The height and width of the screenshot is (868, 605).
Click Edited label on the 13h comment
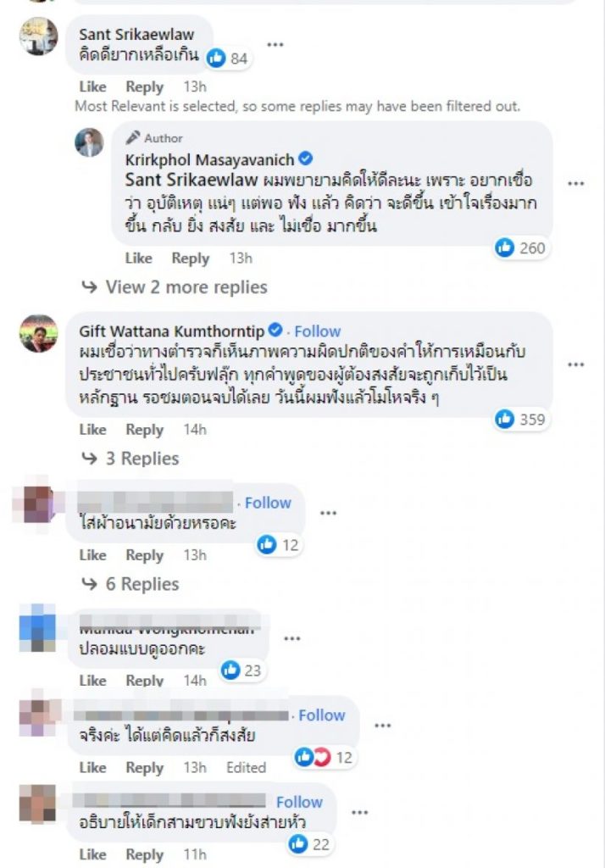[x=246, y=767]
